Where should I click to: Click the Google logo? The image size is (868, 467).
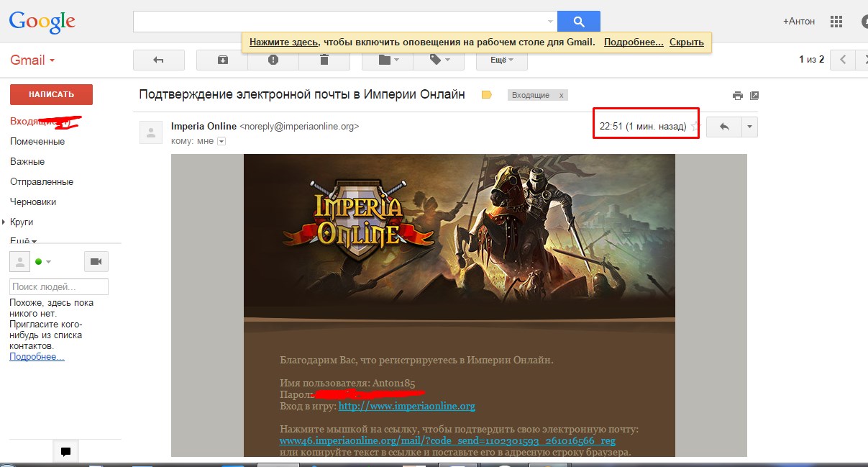pos(42,22)
